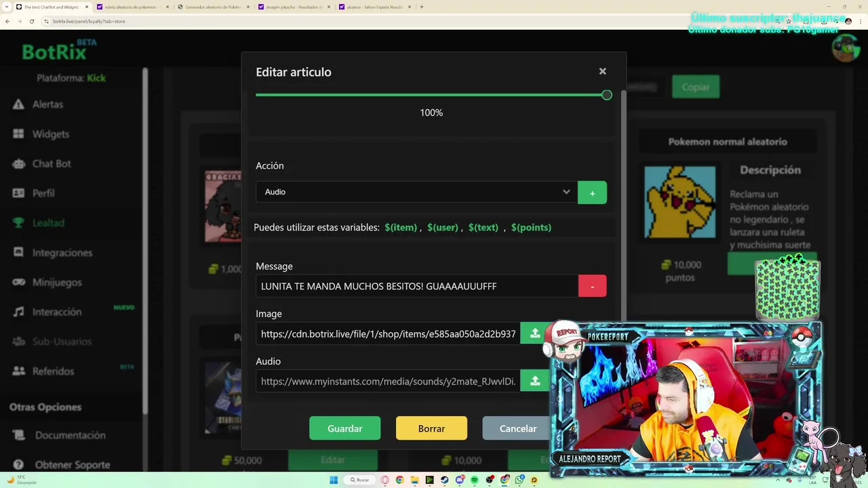Insert the $(points) variable
The height and width of the screenshot is (488, 868).
coord(531,228)
